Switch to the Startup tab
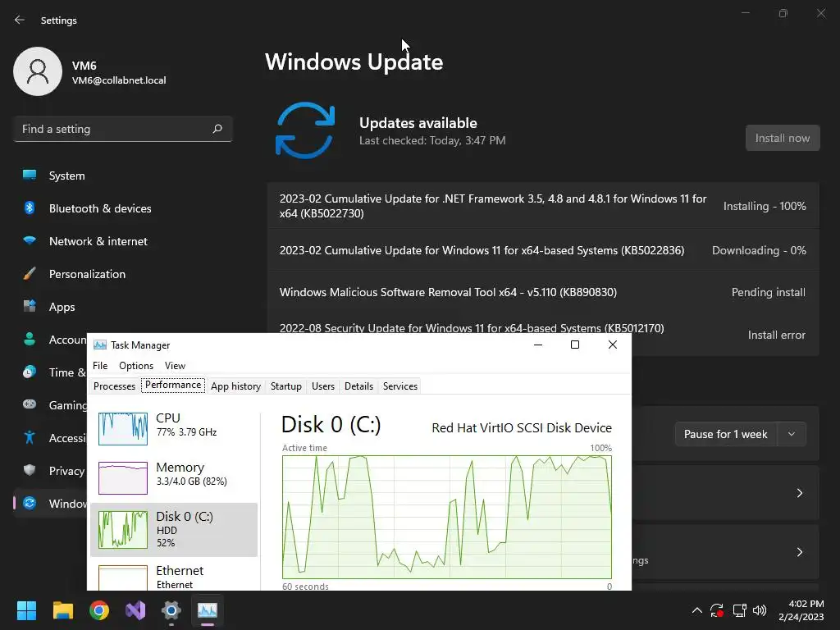Screen dimensions: 840x630 coord(286,386)
